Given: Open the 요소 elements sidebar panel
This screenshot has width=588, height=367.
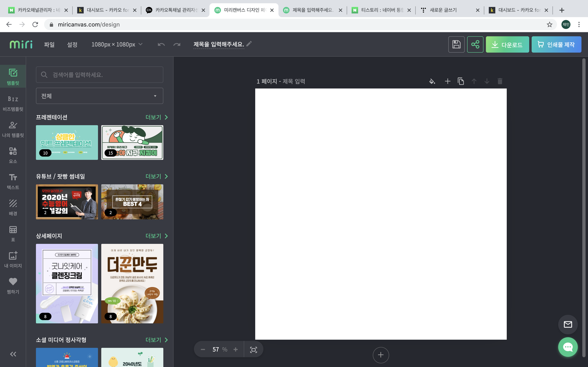Looking at the screenshot, I should 13,155.
